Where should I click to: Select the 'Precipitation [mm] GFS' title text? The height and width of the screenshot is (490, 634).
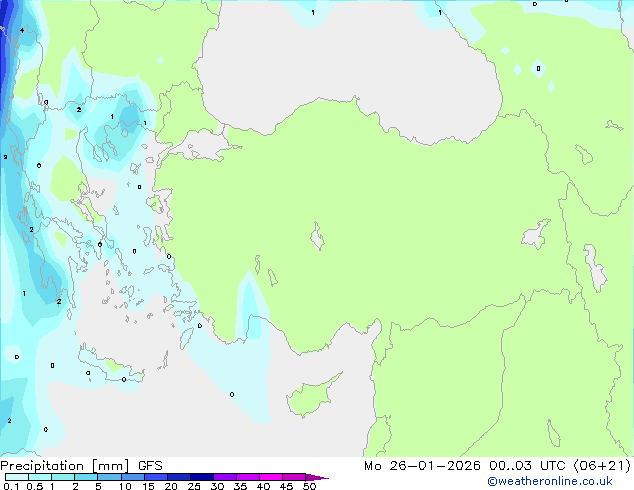(81, 466)
